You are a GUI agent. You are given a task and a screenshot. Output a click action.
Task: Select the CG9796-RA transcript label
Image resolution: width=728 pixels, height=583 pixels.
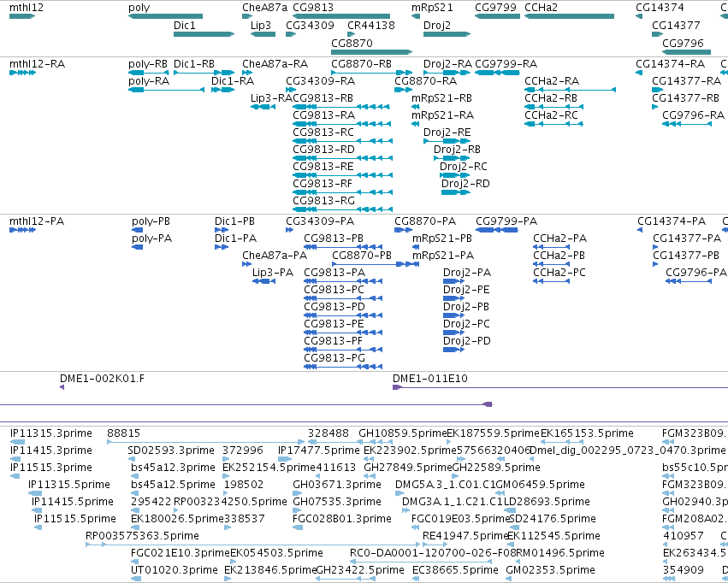click(693, 115)
